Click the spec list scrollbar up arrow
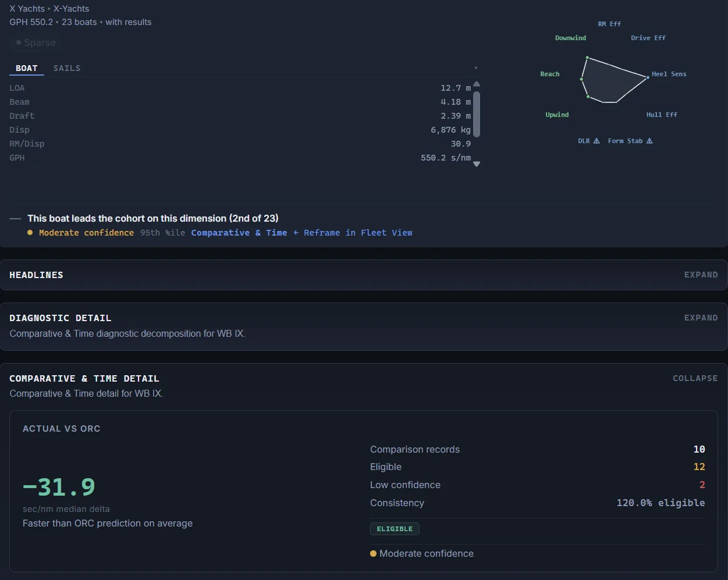Viewport: 728px width, 580px height. pyautogui.click(x=477, y=84)
